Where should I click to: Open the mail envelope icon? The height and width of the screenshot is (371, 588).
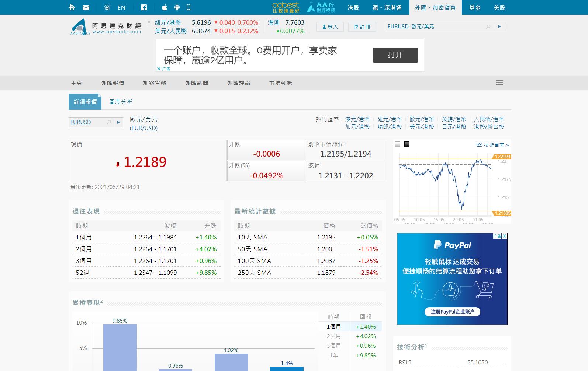tap(86, 7)
